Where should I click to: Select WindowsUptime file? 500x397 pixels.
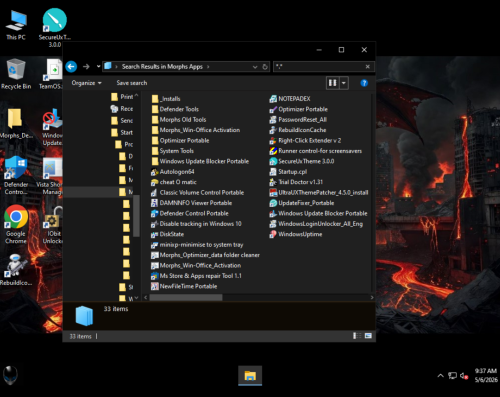296,234
